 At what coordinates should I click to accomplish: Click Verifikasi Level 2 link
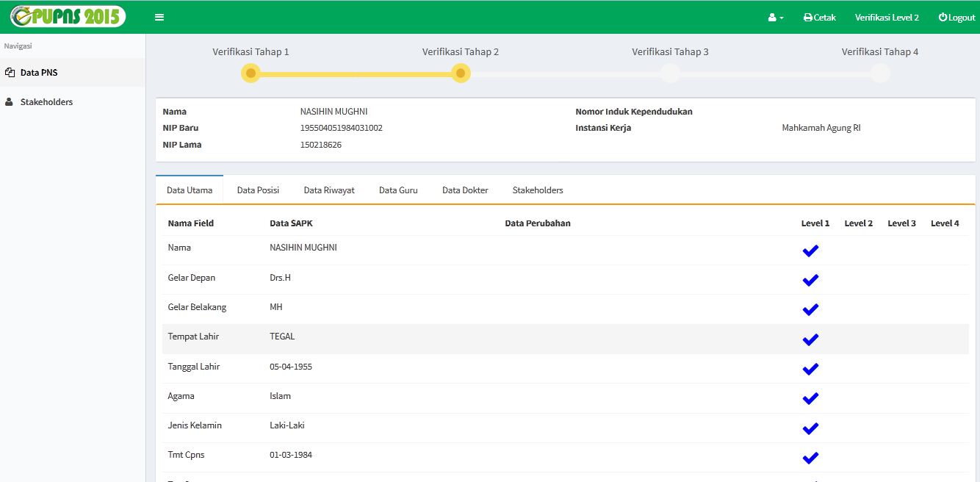[x=887, y=18]
